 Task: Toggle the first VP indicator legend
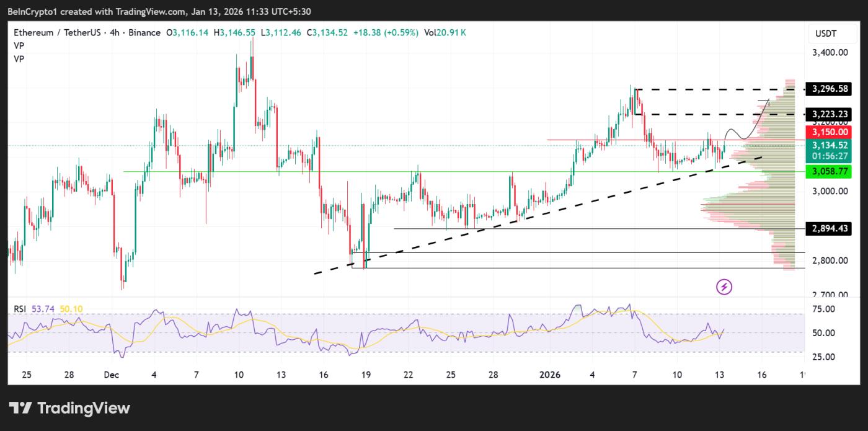click(19, 45)
